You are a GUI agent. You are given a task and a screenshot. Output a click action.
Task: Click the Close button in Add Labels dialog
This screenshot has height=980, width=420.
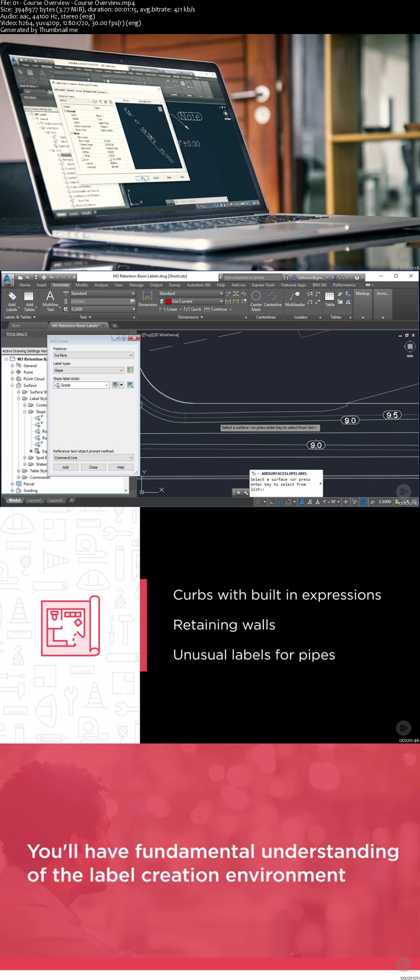coord(93,467)
